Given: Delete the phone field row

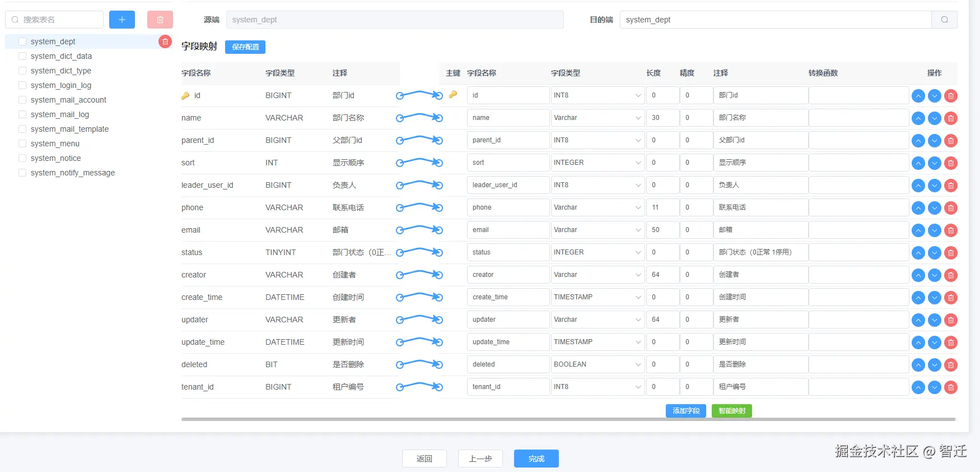Looking at the screenshot, I should [x=951, y=208].
